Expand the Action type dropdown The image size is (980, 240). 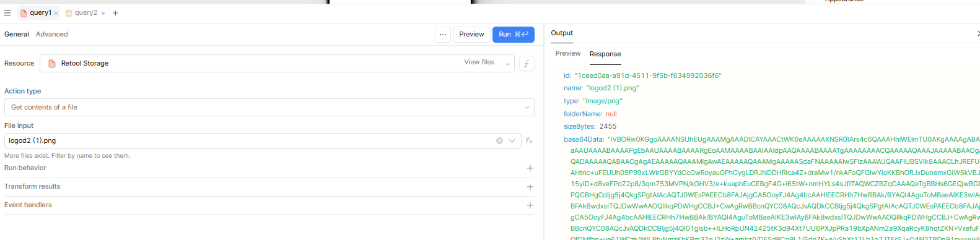coord(269,108)
